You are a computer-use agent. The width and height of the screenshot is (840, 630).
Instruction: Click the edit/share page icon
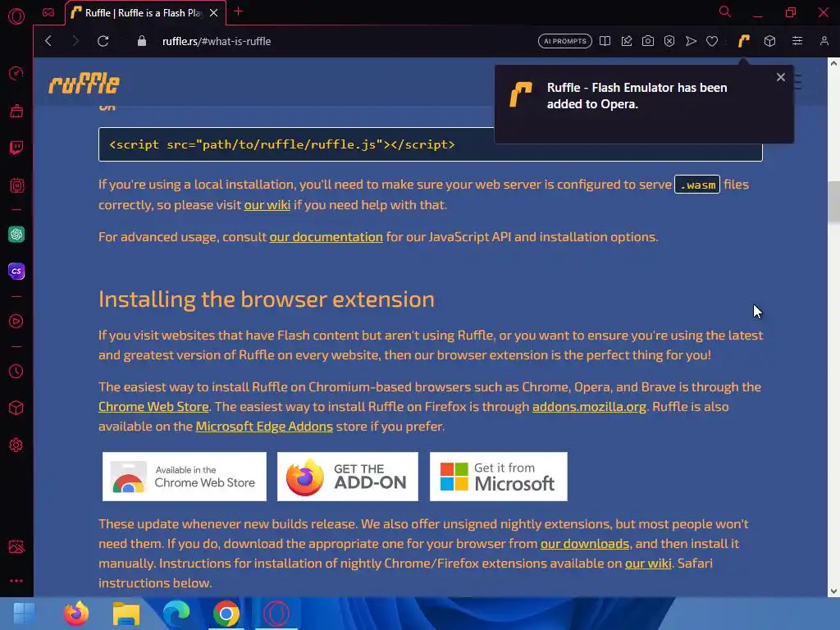(x=626, y=41)
